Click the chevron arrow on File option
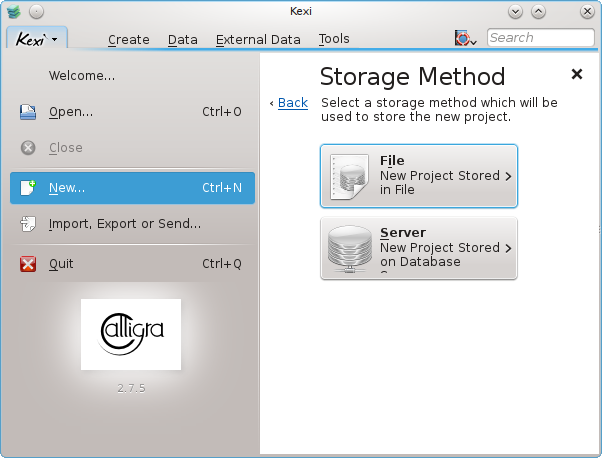 point(508,176)
